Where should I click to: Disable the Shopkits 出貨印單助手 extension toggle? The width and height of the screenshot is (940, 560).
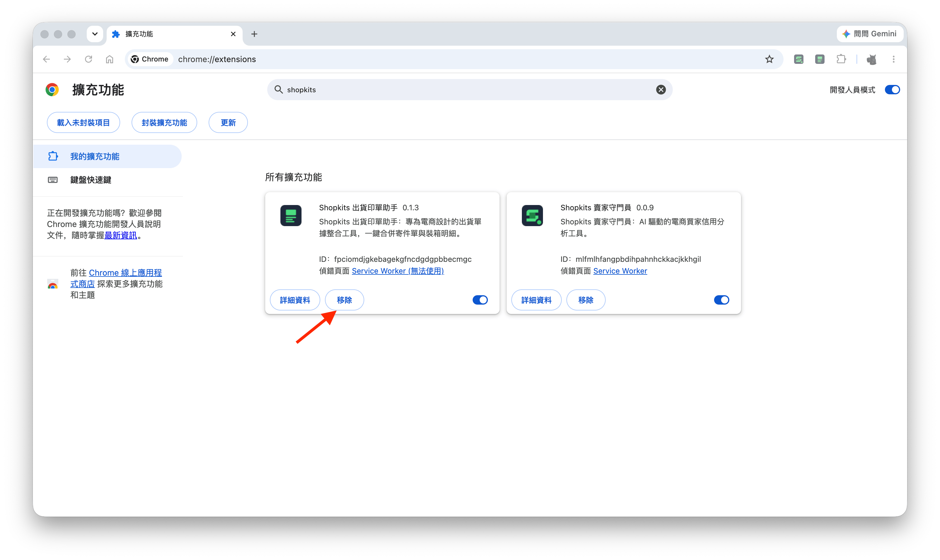coord(480,300)
